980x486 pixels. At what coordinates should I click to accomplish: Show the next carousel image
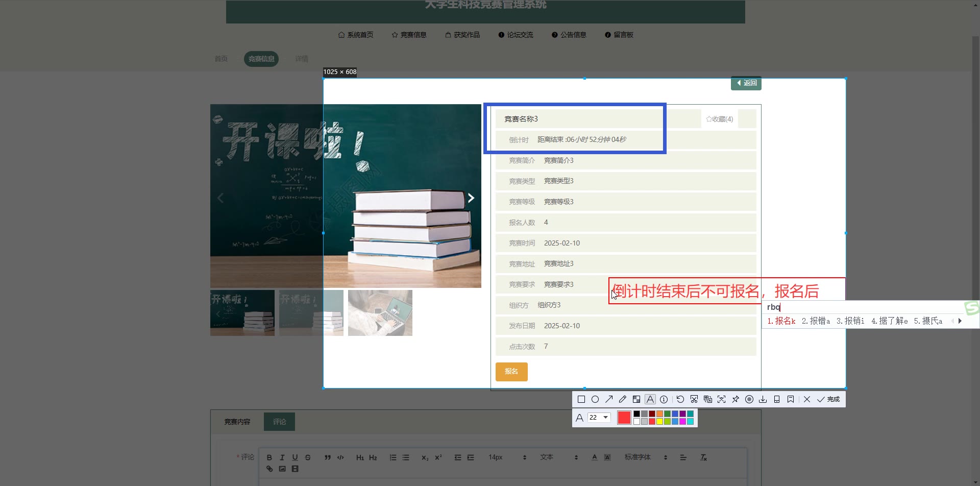pos(471,198)
